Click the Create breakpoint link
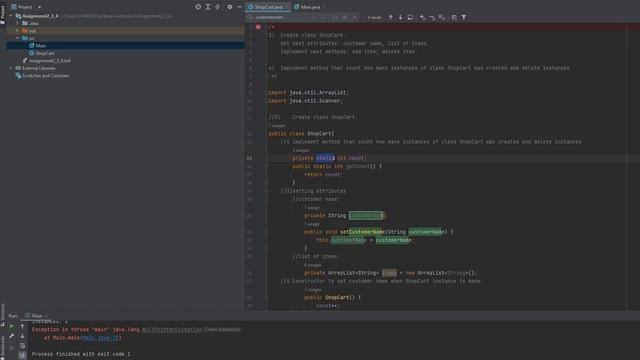The width and height of the screenshot is (640, 360). coord(222,330)
